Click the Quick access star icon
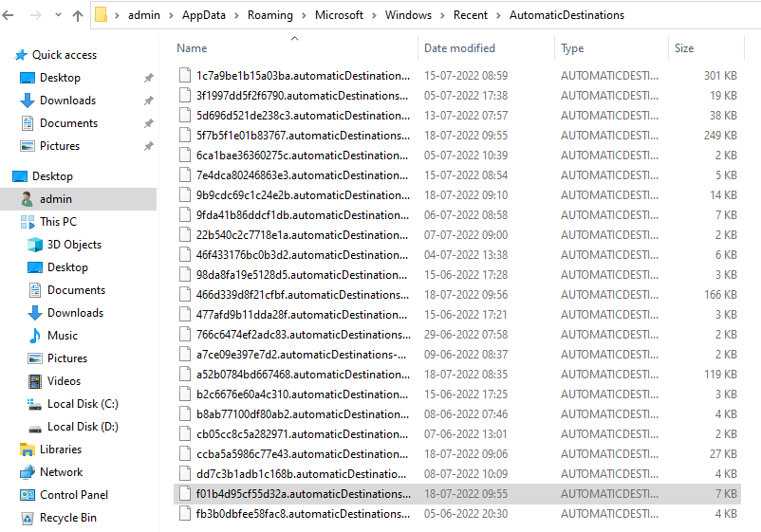Image resolution: width=761 pixels, height=532 pixels. tap(20, 55)
